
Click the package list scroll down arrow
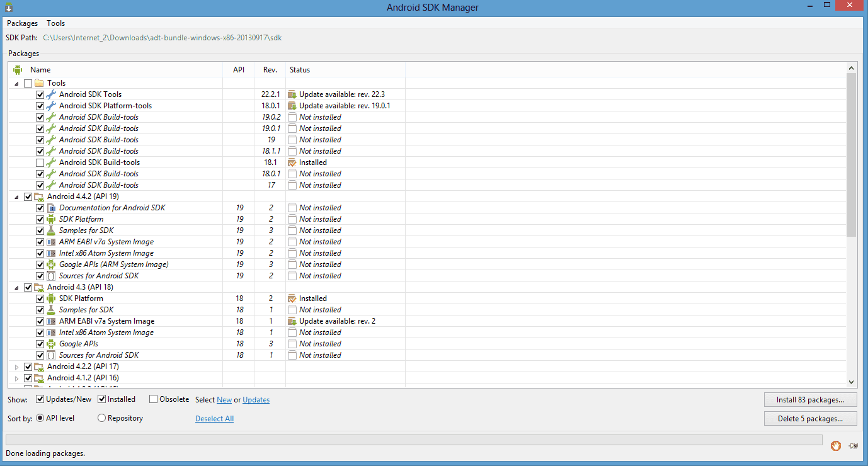[851, 382]
